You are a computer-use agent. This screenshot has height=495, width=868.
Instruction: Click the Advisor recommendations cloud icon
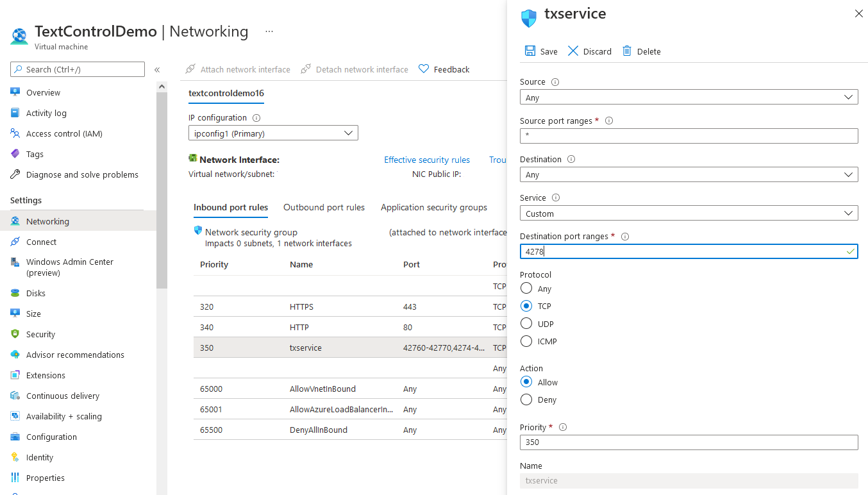coord(15,355)
